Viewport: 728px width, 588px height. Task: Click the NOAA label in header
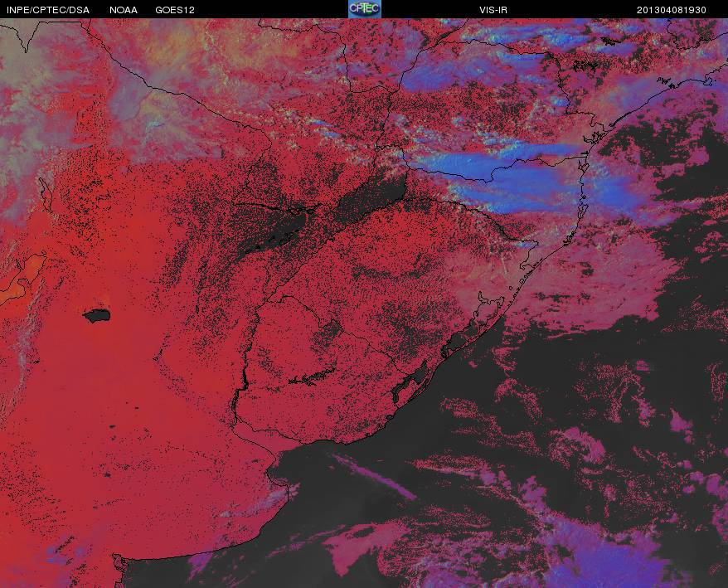pyautogui.click(x=124, y=10)
